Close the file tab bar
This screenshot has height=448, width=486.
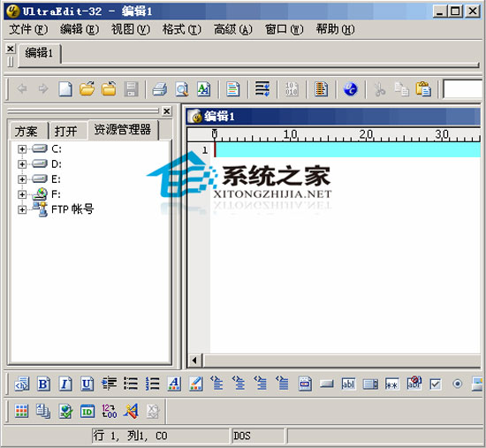pyautogui.click(x=11, y=49)
